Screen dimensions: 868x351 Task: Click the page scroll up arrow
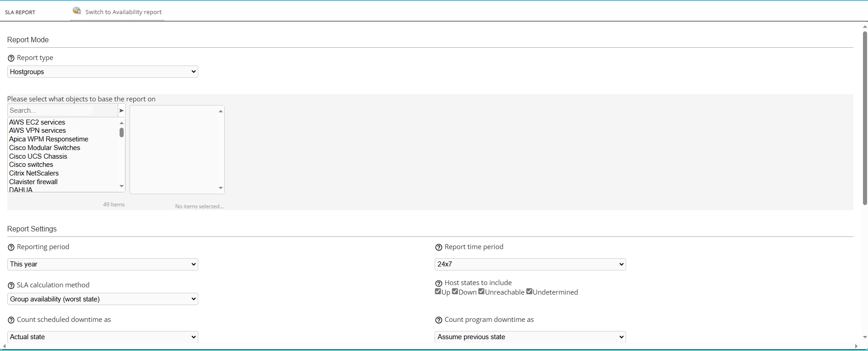click(x=865, y=27)
